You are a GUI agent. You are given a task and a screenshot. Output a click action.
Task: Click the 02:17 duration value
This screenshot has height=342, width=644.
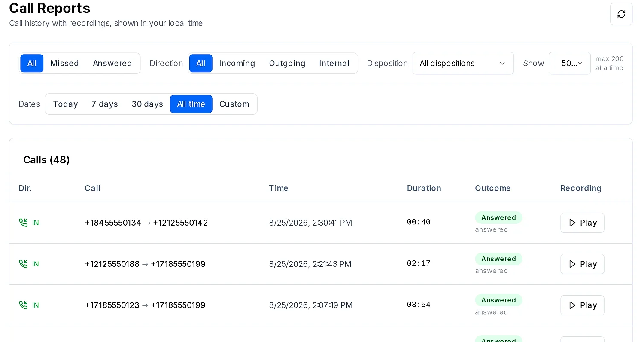pos(419,263)
